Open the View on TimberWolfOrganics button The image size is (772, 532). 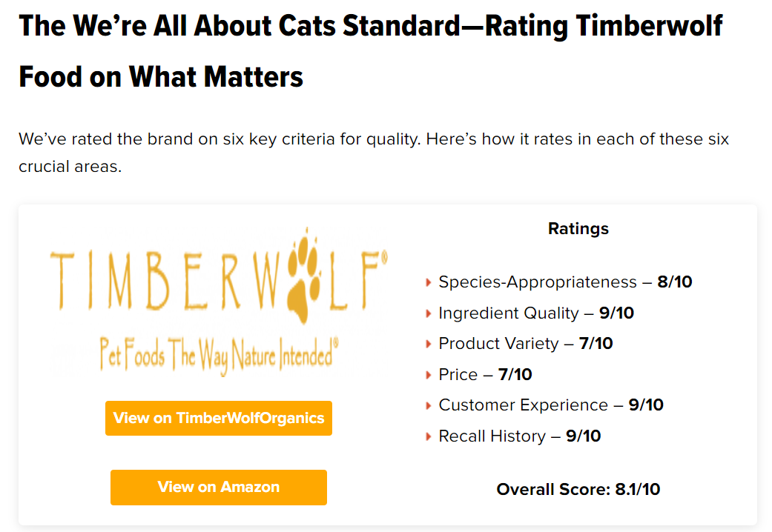(x=219, y=418)
